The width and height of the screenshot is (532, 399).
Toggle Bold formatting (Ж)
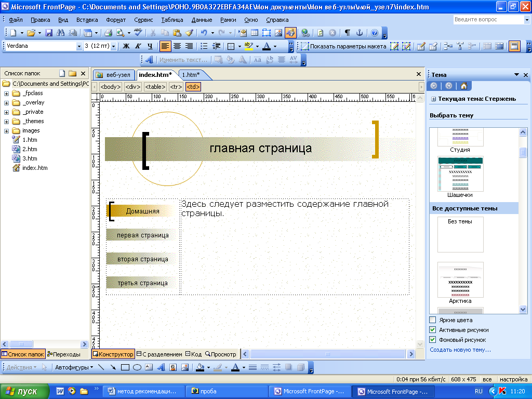[x=126, y=46]
